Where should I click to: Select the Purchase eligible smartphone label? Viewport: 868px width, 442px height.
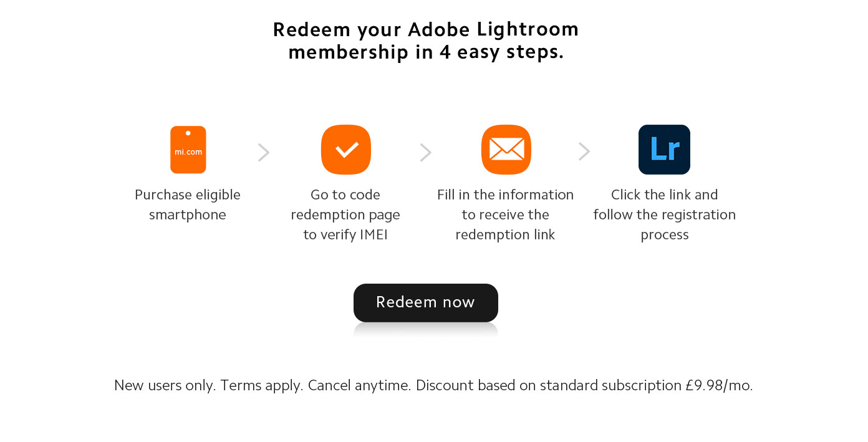(x=188, y=204)
